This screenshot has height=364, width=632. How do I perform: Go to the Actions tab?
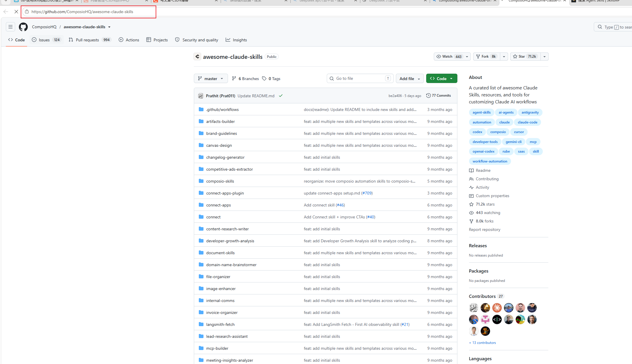(129, 40)
